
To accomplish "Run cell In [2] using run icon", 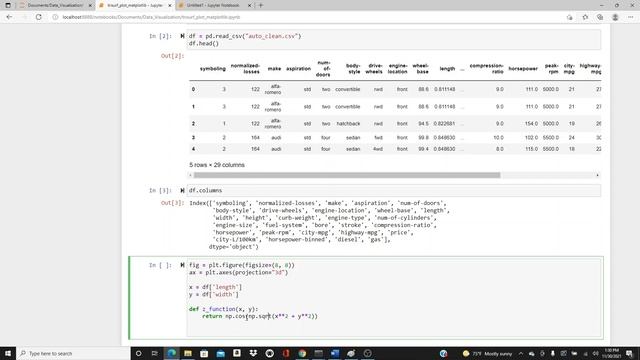I will [182, 36].
